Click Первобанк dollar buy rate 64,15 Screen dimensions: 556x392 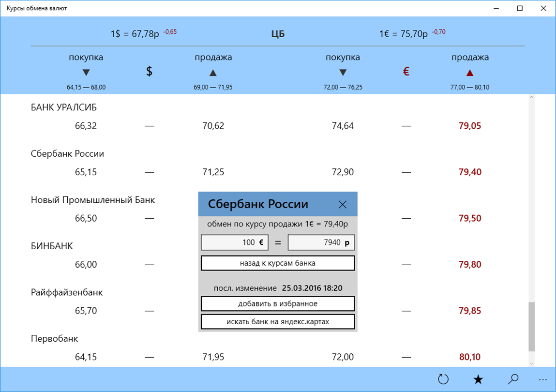(86, 357)
